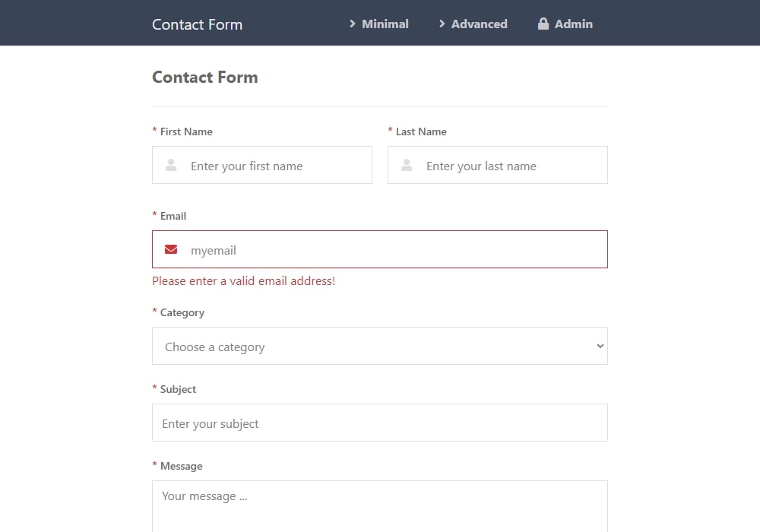Click the First Name label
This screenshot has width=760, height=532.
(x=186, y=131)
